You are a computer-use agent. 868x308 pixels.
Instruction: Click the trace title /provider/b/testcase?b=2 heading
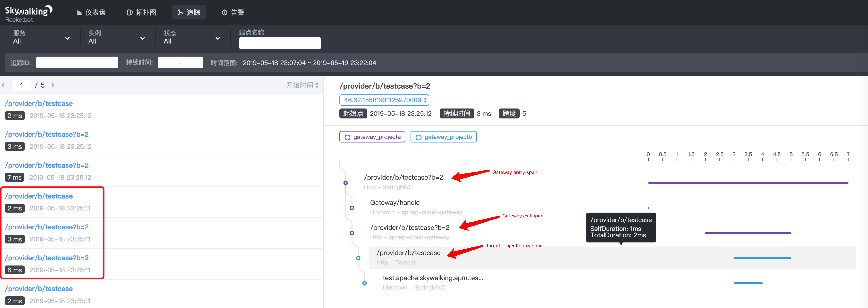pos(384,86)
